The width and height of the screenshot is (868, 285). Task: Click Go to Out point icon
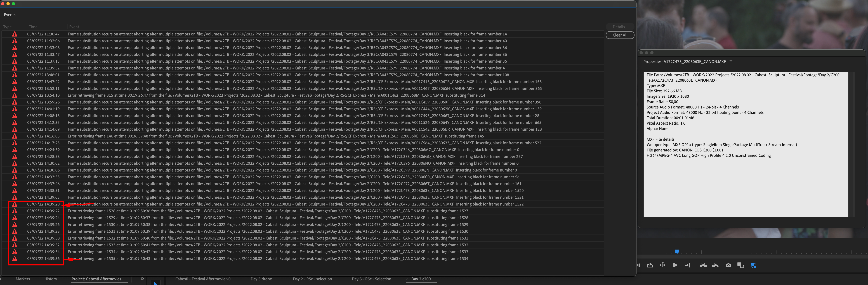tap(688, 265)
